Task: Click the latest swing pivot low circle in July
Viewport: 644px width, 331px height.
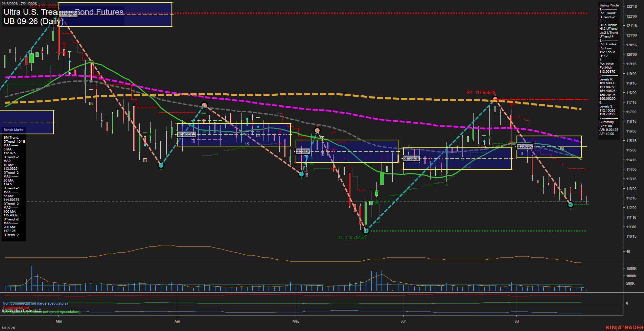Action: [x=571, y=205]
